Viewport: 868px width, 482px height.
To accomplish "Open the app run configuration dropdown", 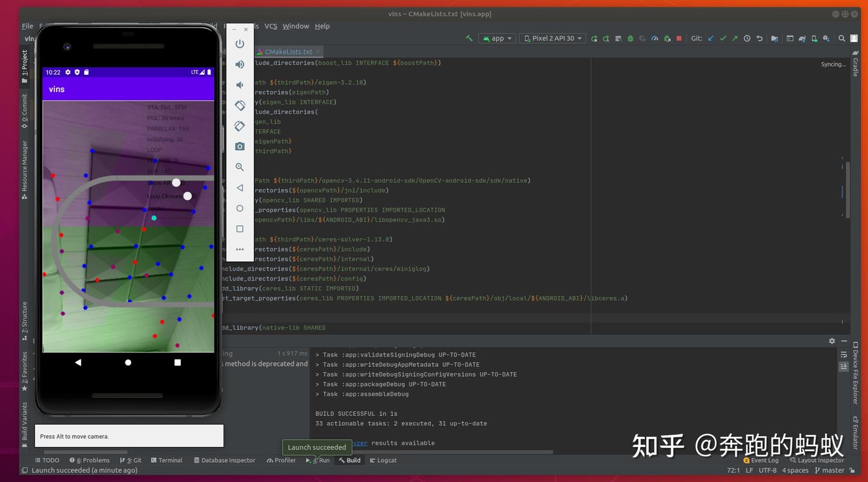I will pyautogui.click(x=495, y=38).
